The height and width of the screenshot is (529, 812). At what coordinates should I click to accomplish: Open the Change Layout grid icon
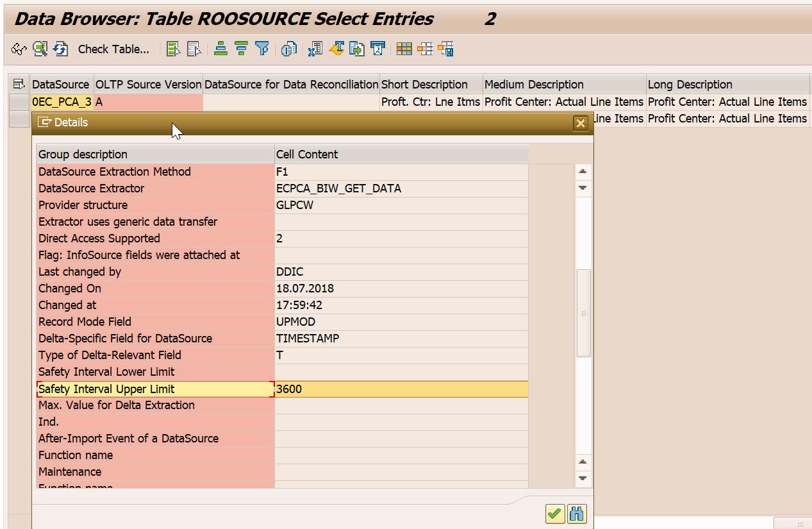point(404,49)
